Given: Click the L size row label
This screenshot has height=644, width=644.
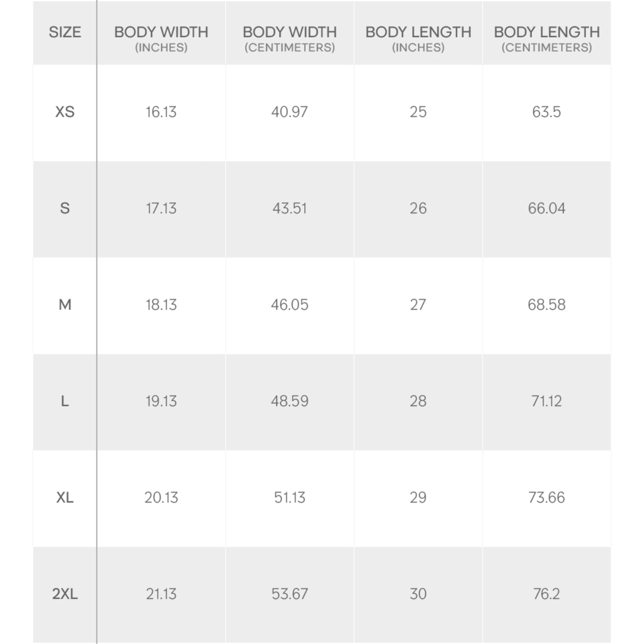Looking at the screenshot, I should coord(65,401).
